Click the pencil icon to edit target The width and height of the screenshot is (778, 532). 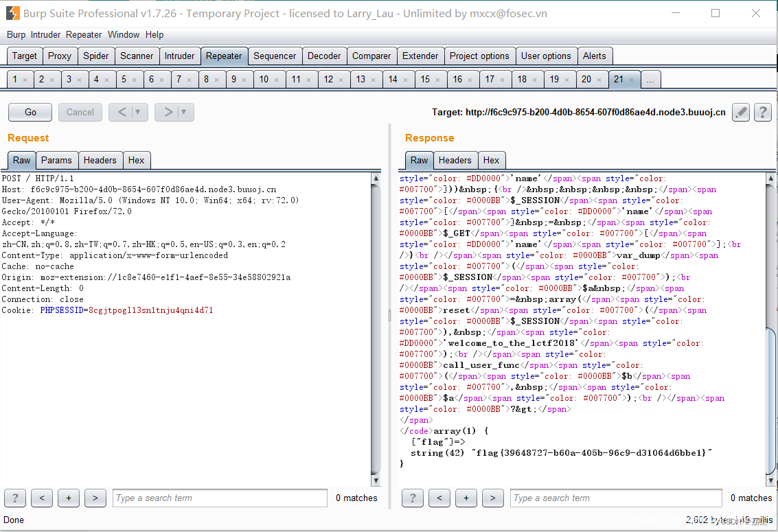coord(741,113)
